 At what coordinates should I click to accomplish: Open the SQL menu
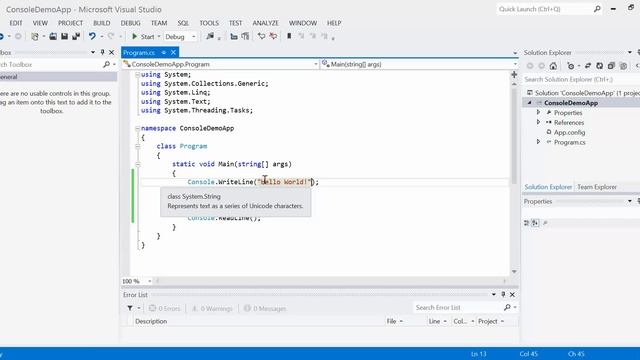[183, 23]
